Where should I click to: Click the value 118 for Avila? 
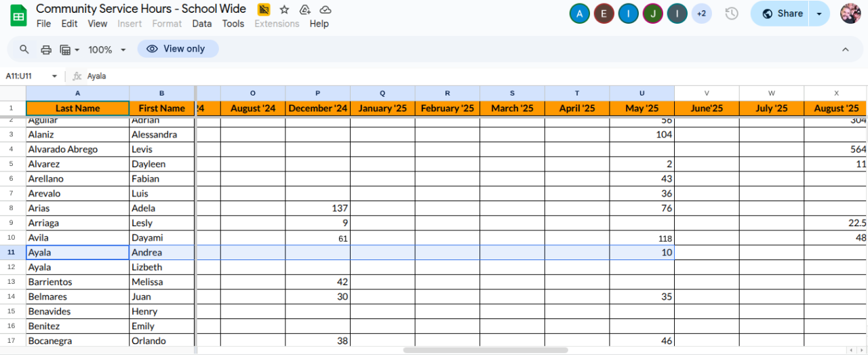point(642,238)
